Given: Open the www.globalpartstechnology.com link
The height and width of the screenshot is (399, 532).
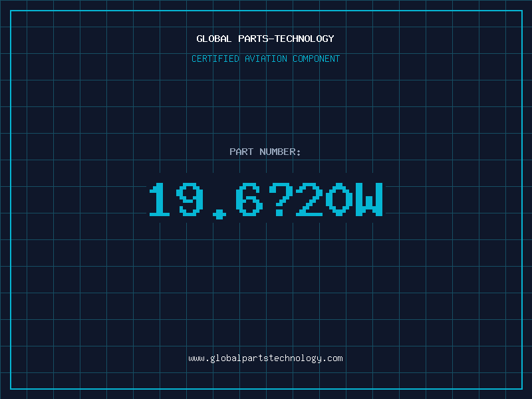Looking at the screenshot, I should 265,358.
